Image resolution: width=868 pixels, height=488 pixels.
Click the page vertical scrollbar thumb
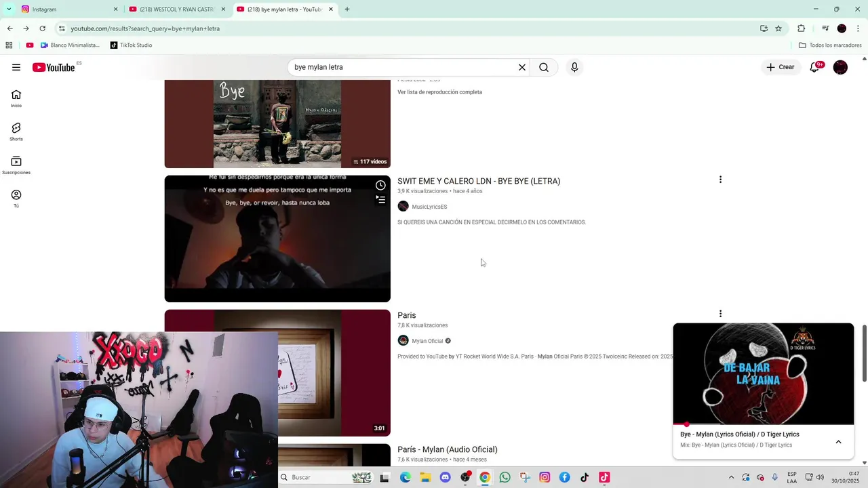coord(864,353)
